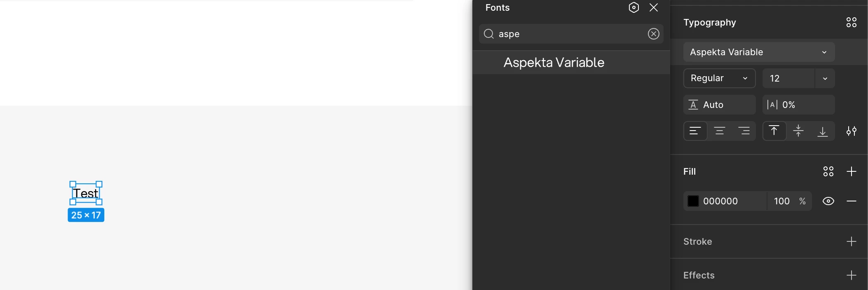Open font settings hexagon icon
868x290 pixels.
click(634, 7)
